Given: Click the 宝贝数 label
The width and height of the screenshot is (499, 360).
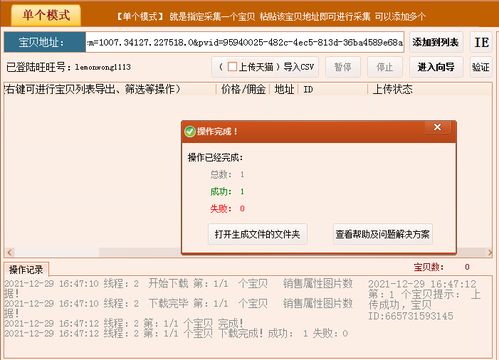Looking at the screenshot, I should 429,267.
